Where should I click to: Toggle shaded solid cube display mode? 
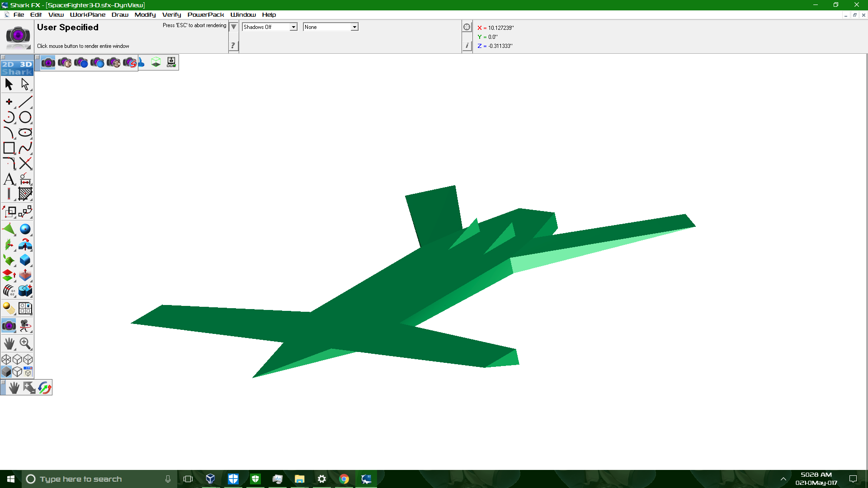pos(6,371)
